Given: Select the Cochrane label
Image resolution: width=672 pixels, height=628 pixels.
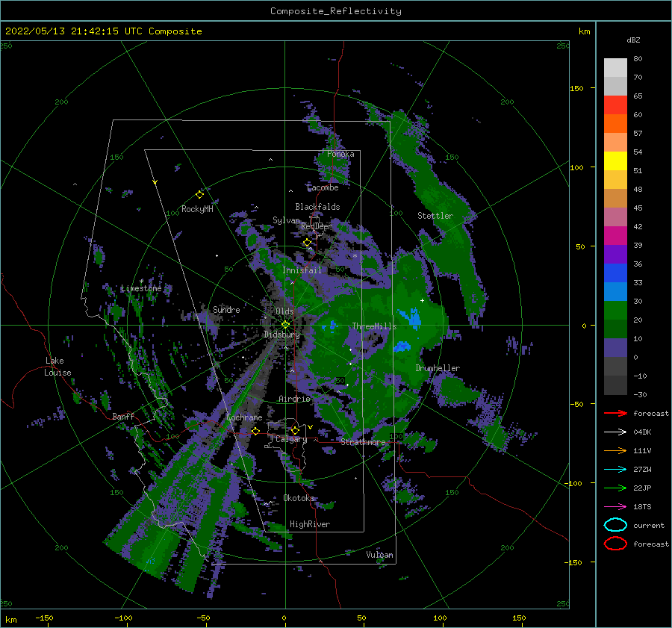Looking at the screenshot, I should [244, 417].
